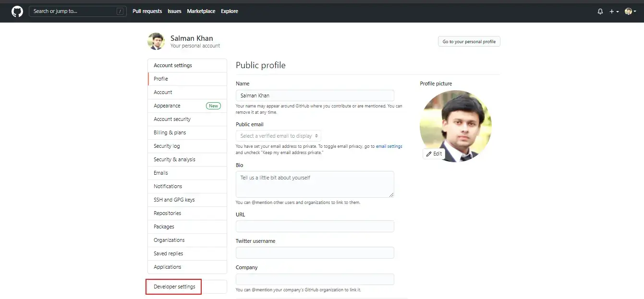This screenshot has height=299, width=644.
Task: Open the Notifications settings section
Action: tap(168, 186)
